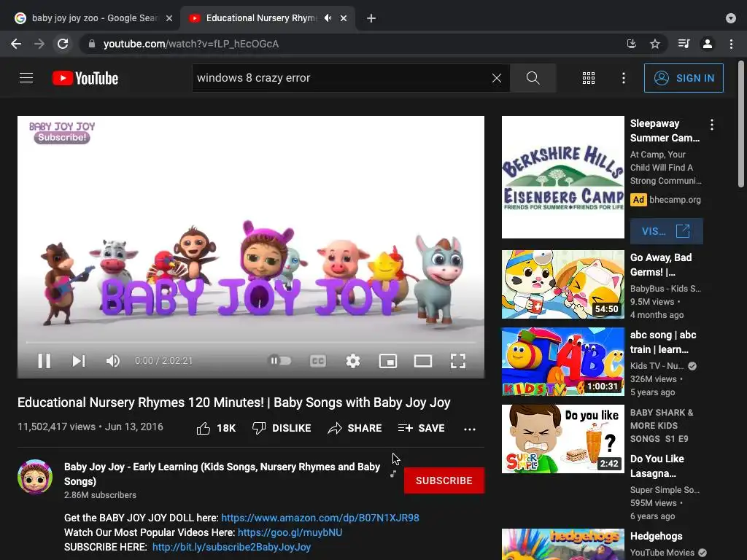Screen dimensions: 747x560
Task: Open Berkshire Hills Eisenberg Camp ad thumbnail
Action: tap(562, 177)
